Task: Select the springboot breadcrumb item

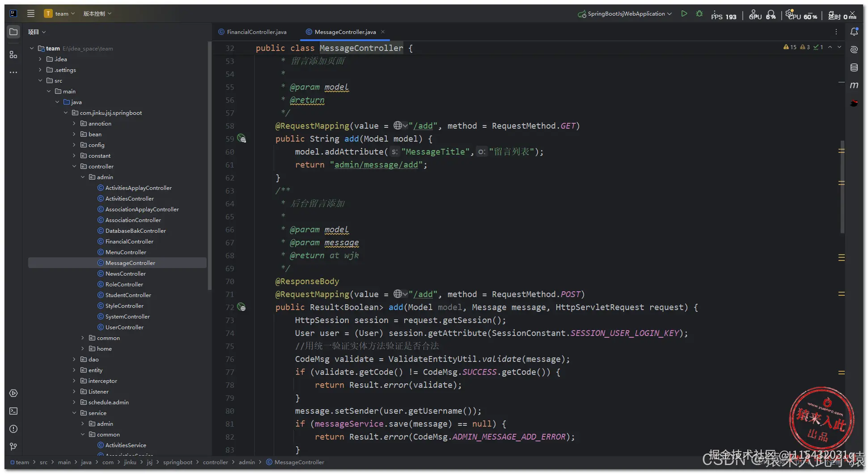Action: pyautogui.click(x=178, y=462)
